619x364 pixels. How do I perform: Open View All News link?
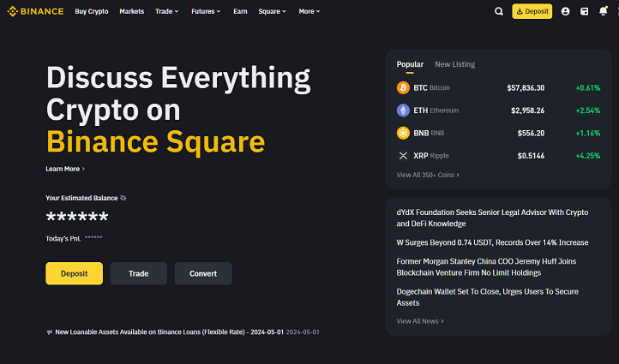[x=420, y=321]
